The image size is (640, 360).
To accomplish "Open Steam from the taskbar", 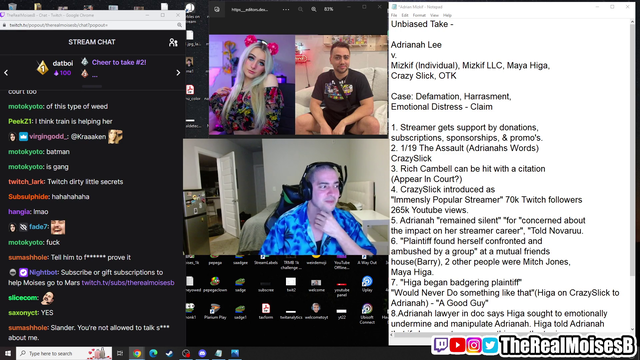I will pos(169,353).
